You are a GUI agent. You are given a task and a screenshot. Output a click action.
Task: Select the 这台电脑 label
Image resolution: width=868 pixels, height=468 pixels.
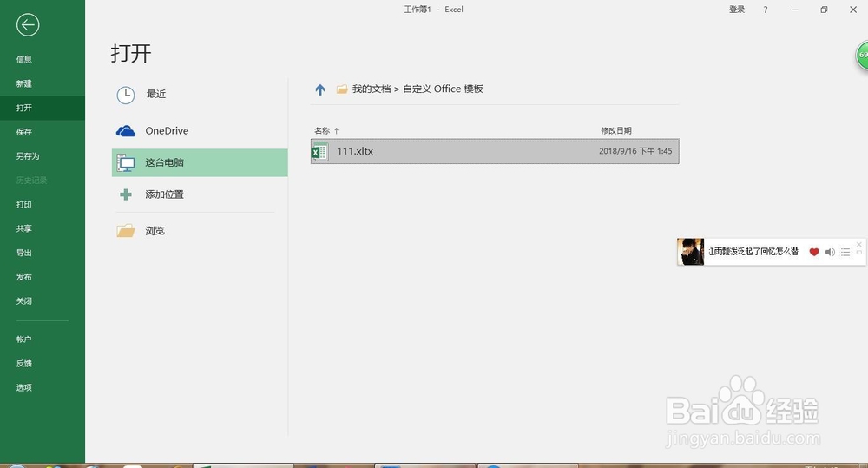click(x=164, y=163)
